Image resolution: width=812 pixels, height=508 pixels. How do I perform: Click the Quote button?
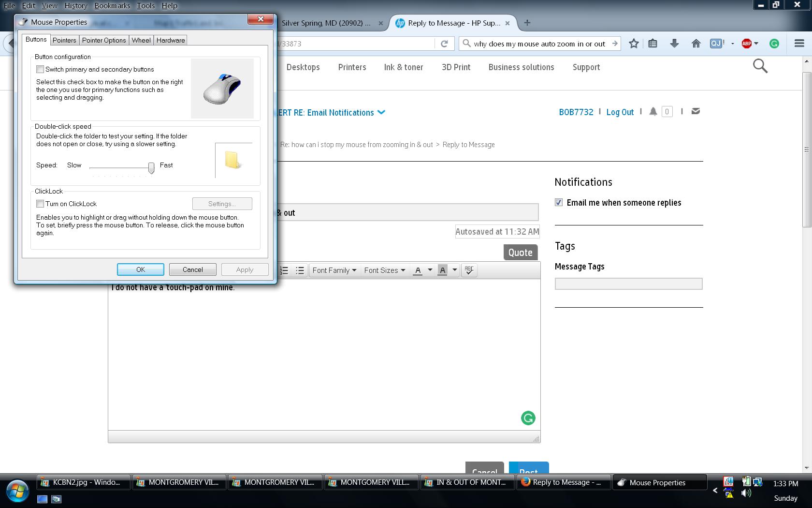click(x=520, y=252)
